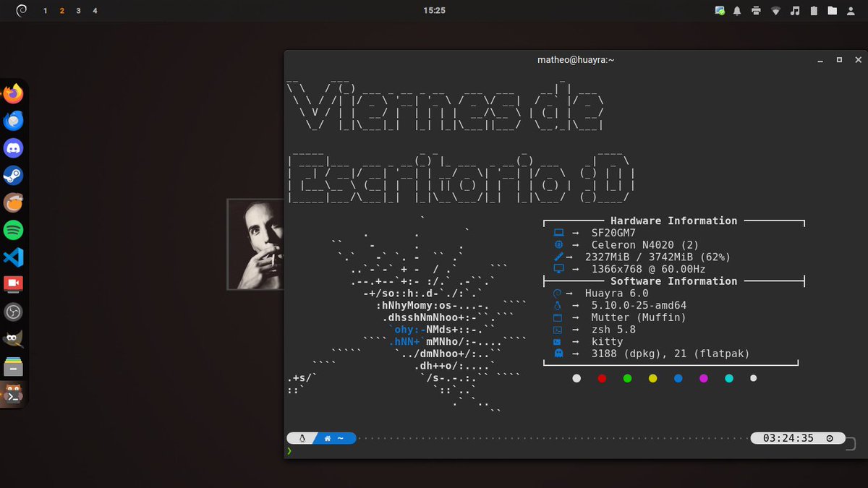This screenshot has height=488, width=868.
Task: Open the music note sound applet
Action: tap(795, 10)
